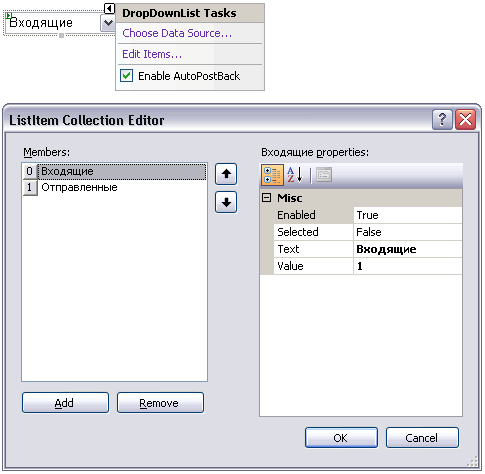485x474 pixels.
Task: Click the Cancel button
Action: click(422, 438)
